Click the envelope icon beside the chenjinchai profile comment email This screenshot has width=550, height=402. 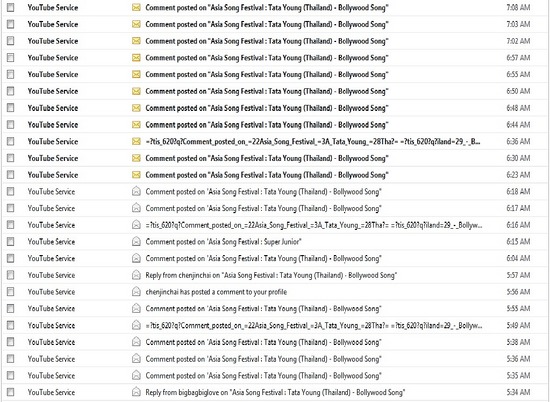pos(136,292)
